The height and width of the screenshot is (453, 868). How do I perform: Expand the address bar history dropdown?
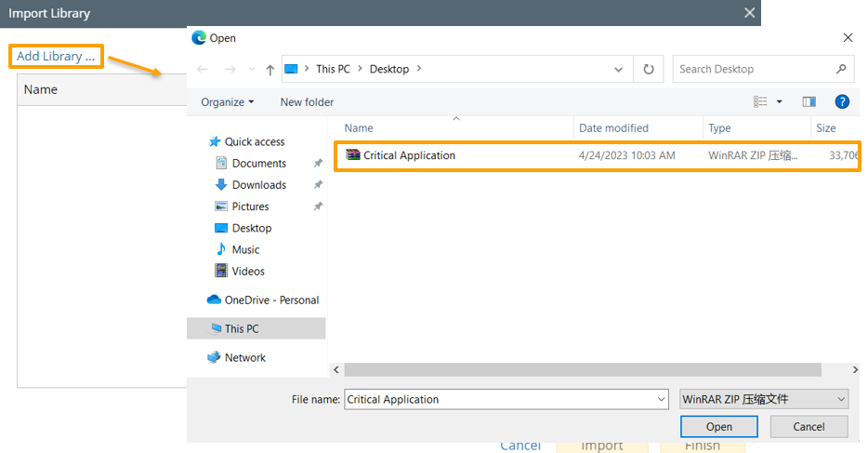click(619, 69)
